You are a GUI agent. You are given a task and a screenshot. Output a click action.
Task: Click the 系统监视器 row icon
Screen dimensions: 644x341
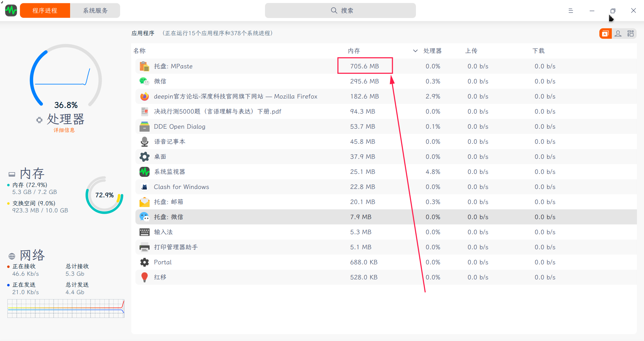click(x=145, y=172)
